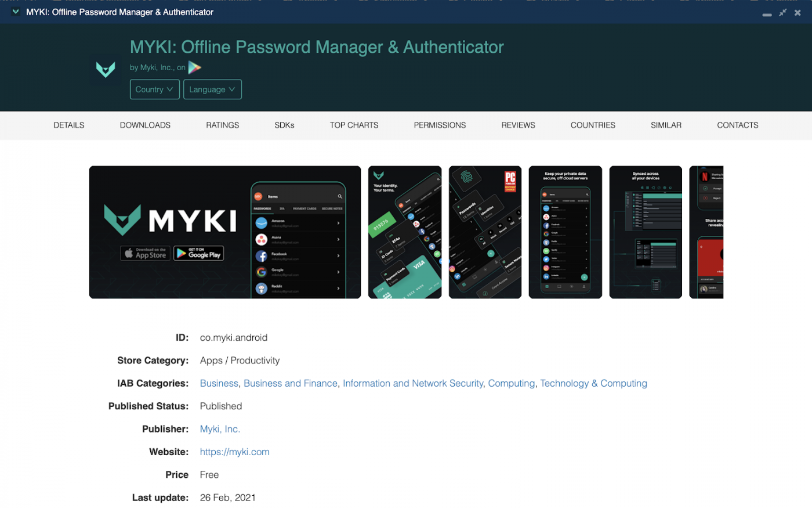This screenshot has width=812, height=508.
Task: View the PERMISSIONS tab
Action: tap(440, 125)
